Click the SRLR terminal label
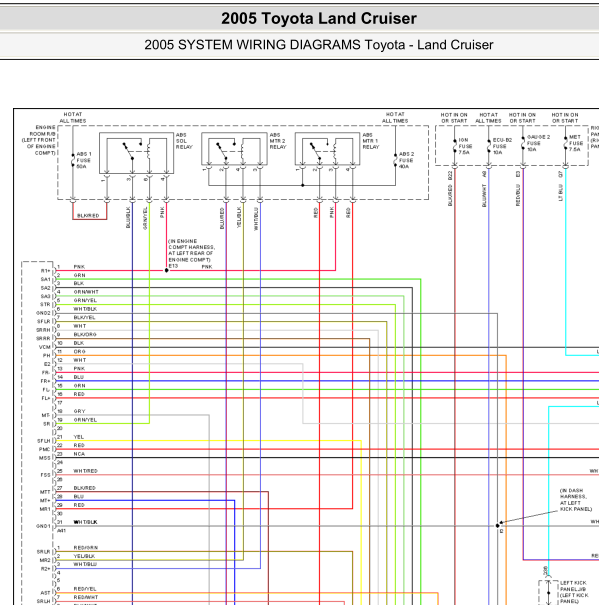This screenshot has height=605, width=599. 44,552
